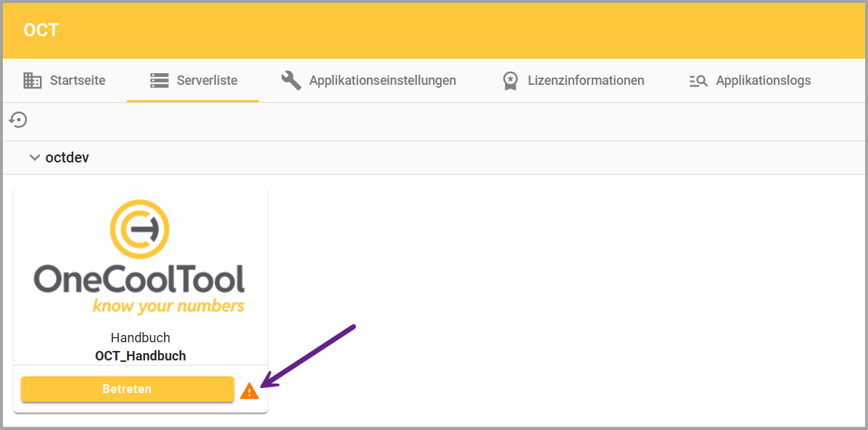Switch to the Serverliste tab
Image resolution: width=868 pixels, height=430 pixels.
193,80
